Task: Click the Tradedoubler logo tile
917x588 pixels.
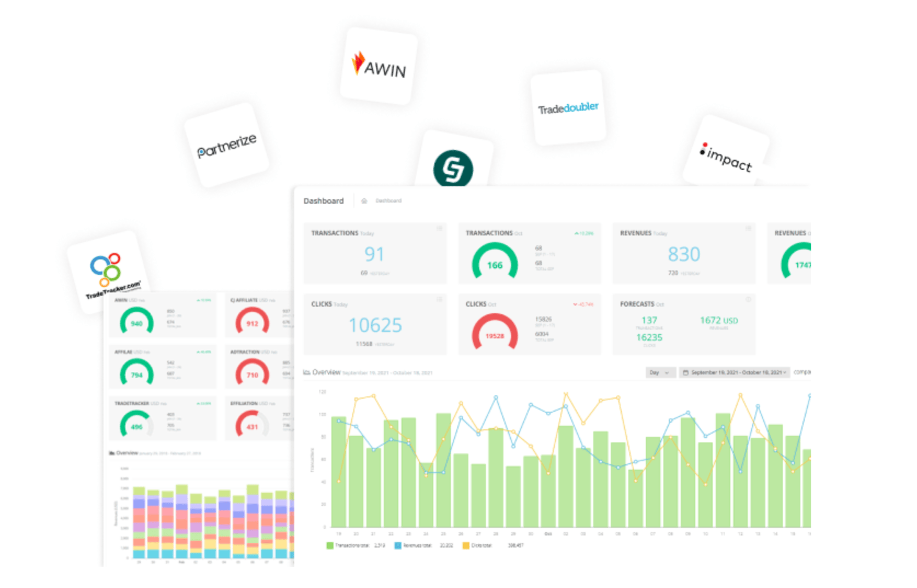Action: (x=569, y=108)
